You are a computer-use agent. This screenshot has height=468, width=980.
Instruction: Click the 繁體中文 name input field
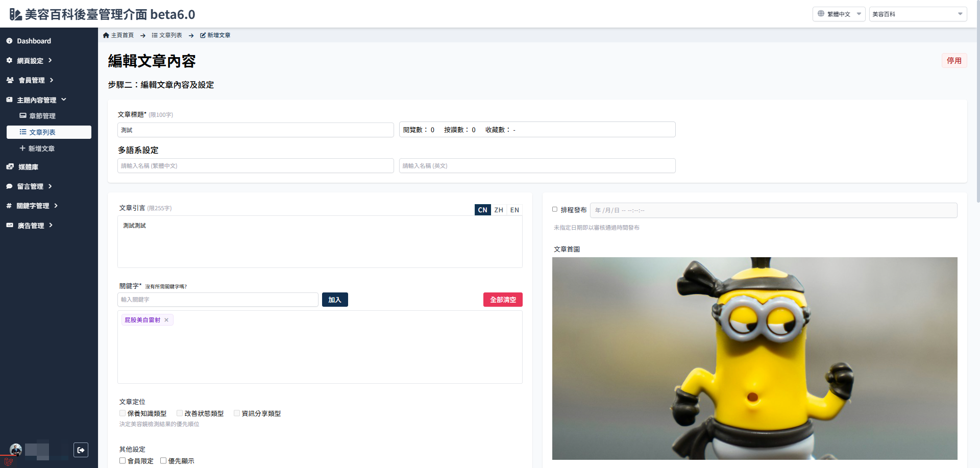(255, 165)
